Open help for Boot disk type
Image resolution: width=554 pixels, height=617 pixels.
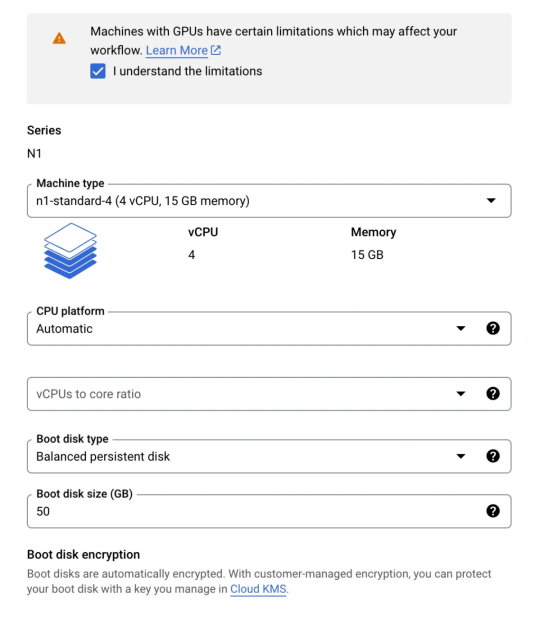493,456
